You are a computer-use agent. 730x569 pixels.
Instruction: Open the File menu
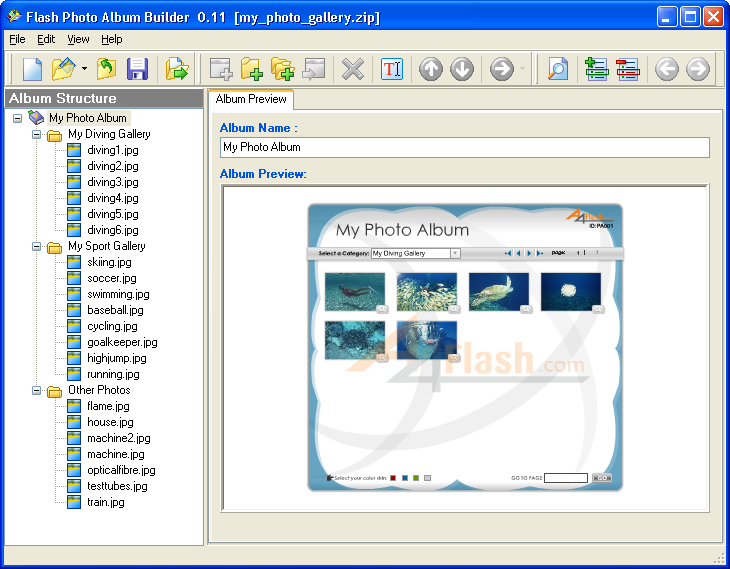click(17, 39)
